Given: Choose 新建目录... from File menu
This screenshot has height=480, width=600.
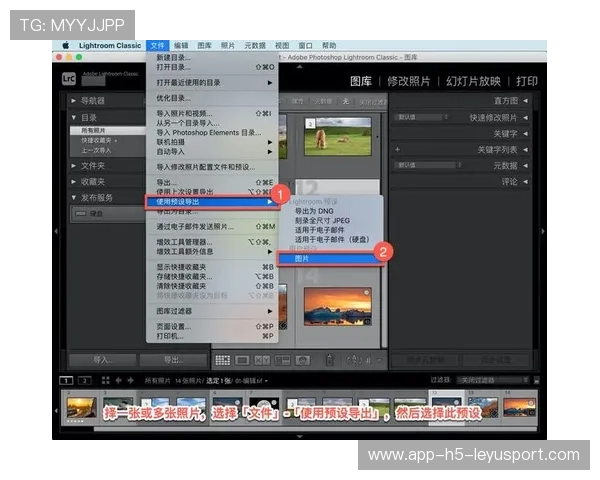Looking at the screenshot, I should coord(212,58).
